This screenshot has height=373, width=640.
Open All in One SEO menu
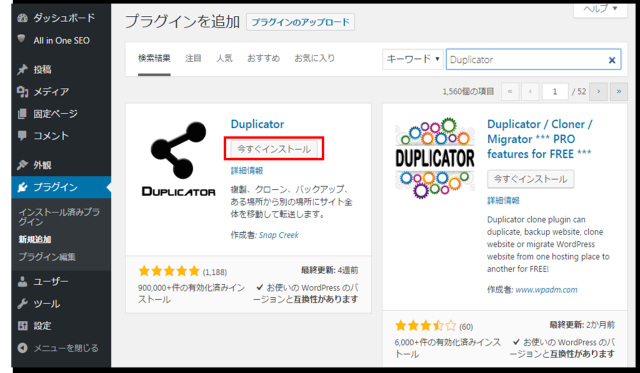tap(61, 40)
